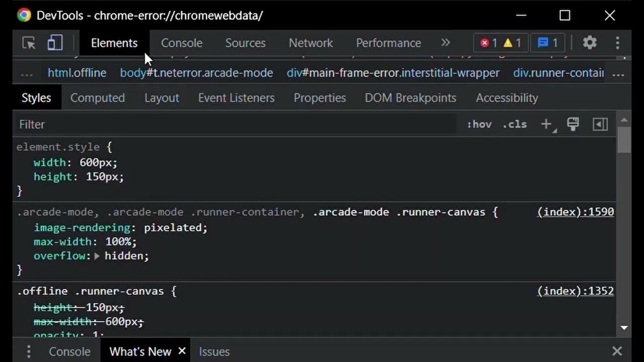Screen dimensions: 644x362
Task: Expand more DevTools tabs chevron
Action: [445, 43]
